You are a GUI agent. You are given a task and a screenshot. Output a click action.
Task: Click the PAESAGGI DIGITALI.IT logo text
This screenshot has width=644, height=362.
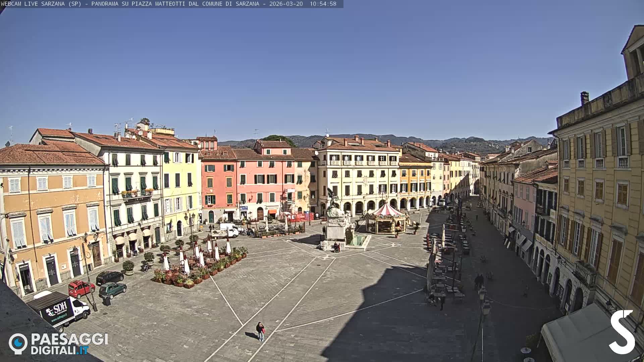tap(69, 344)
